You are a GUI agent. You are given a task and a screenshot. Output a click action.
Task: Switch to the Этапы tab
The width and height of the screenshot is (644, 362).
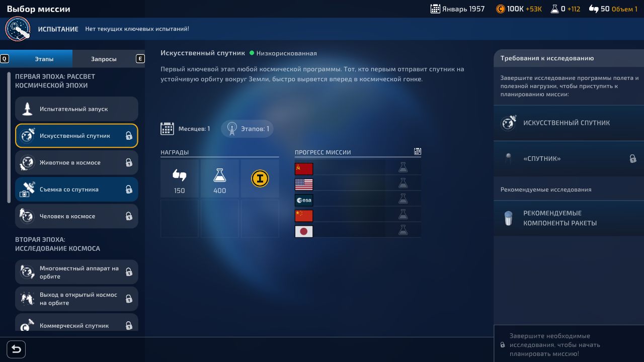44,59
